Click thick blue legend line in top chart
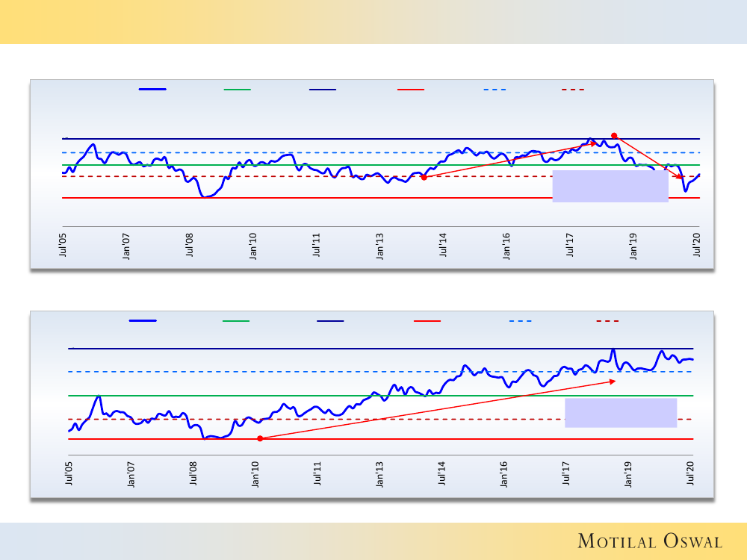Image resolution: width=747 pixels, height=560 pixels. [x=152, y=90]
